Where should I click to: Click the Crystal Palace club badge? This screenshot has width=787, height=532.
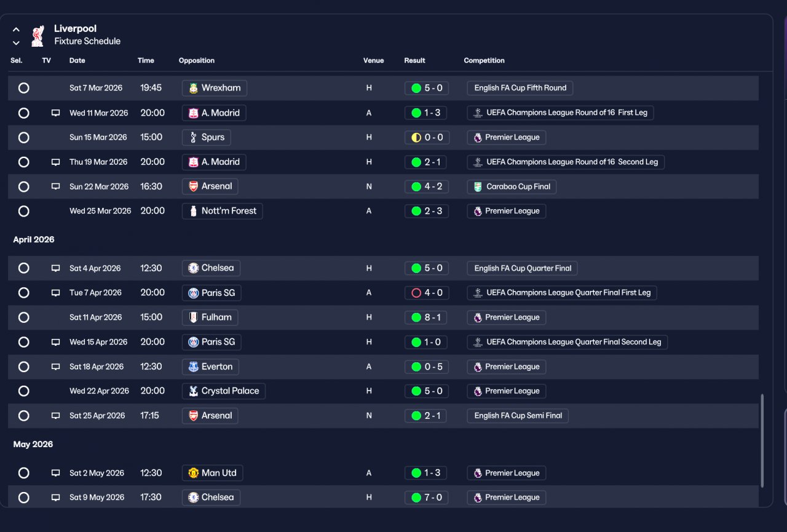193,391
